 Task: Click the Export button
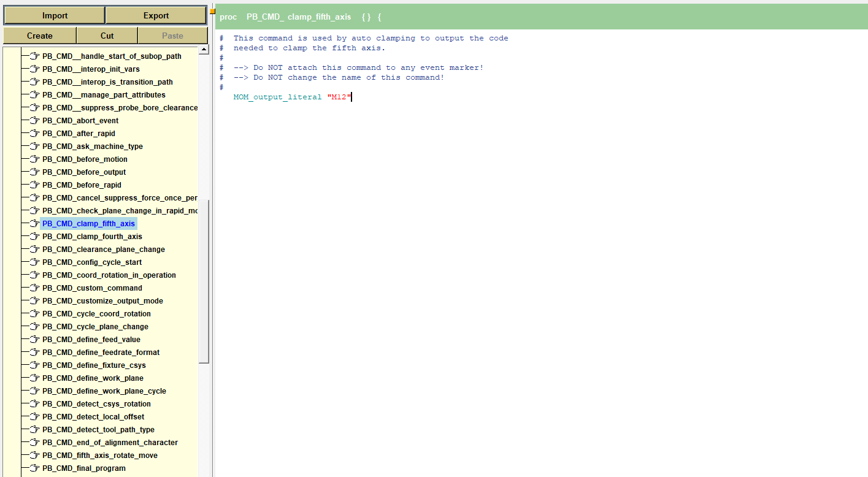pos(156,15)
